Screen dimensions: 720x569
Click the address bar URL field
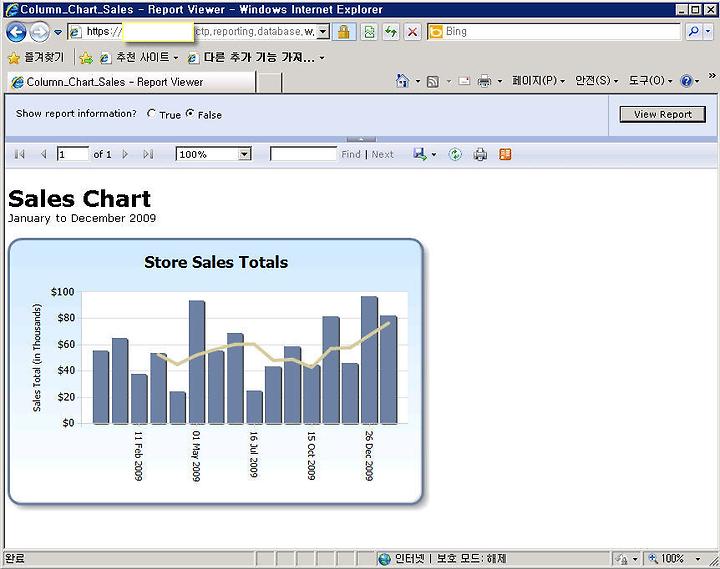(192, 31)
